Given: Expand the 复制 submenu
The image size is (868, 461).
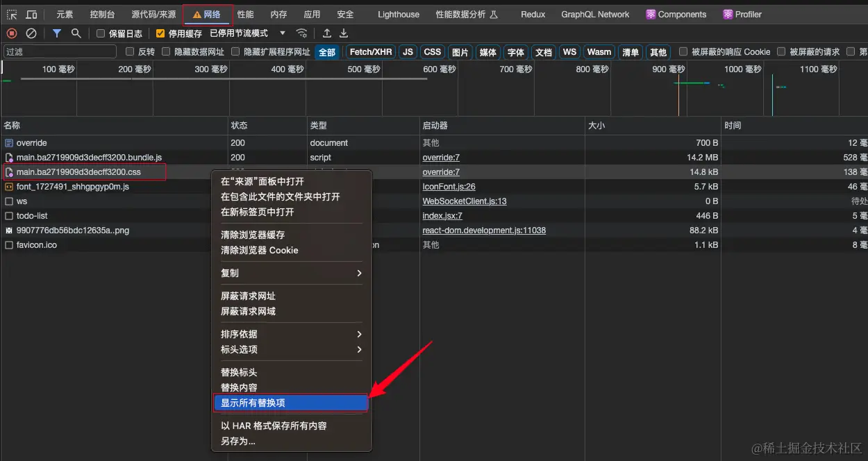Looking at the screenshot, I should pos(292,274).
